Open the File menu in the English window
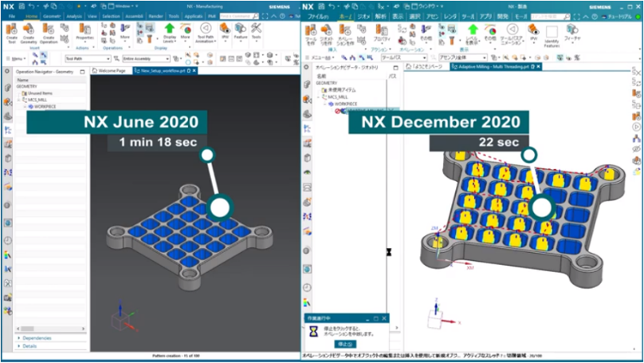644x363 pixels. pyautogui.click(x=12, y=17)
